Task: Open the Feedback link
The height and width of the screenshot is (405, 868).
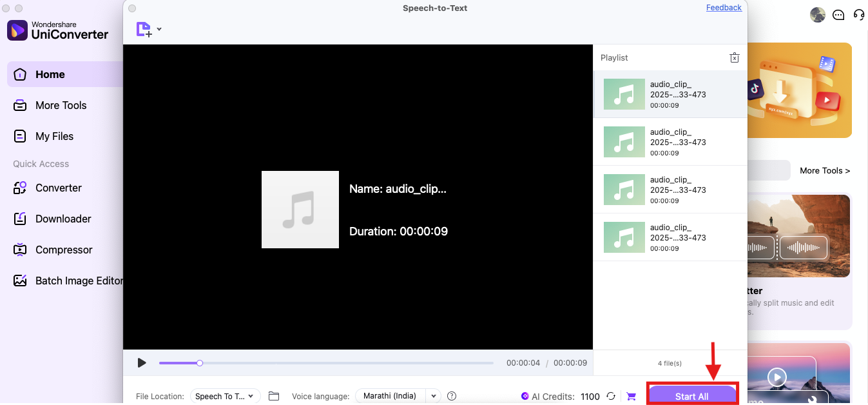Action: point(723,7)
